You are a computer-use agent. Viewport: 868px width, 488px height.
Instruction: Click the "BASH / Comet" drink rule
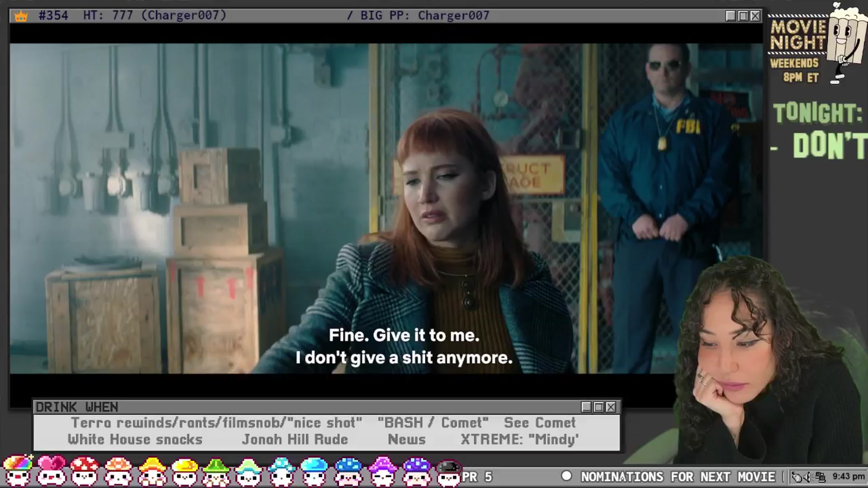pyautogui.click(x=433, y=422)
